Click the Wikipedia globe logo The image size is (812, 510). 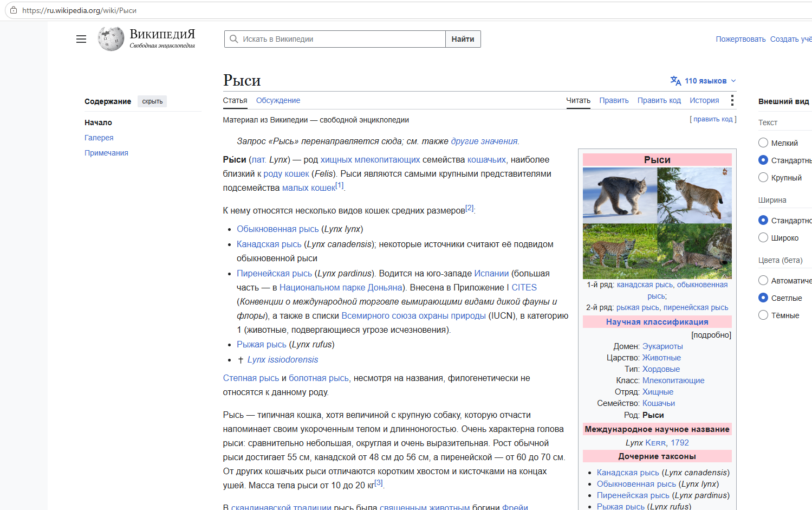[x=111, y=39]
